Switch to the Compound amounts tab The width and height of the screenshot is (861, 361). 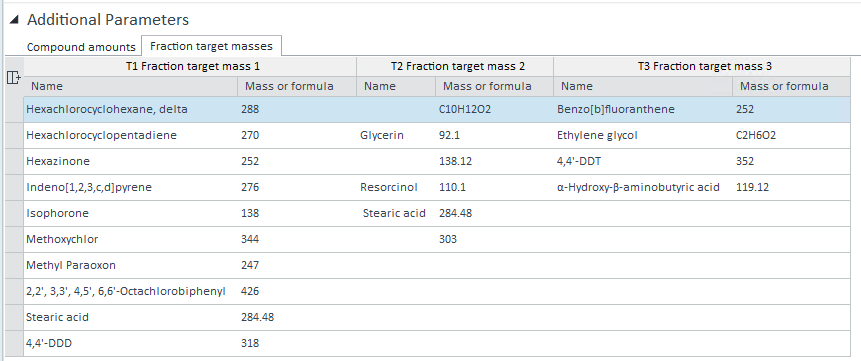81,47
